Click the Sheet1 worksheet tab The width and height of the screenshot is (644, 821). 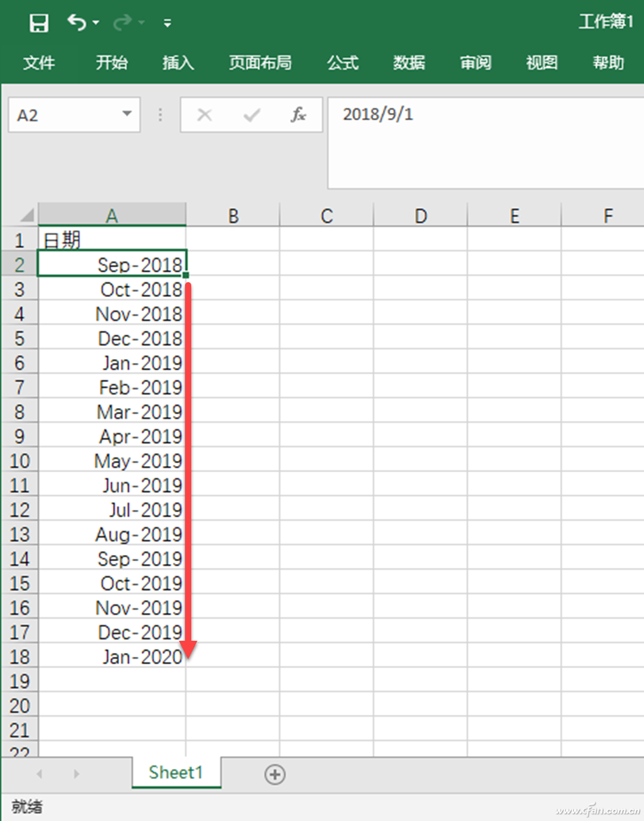(176, 772)
